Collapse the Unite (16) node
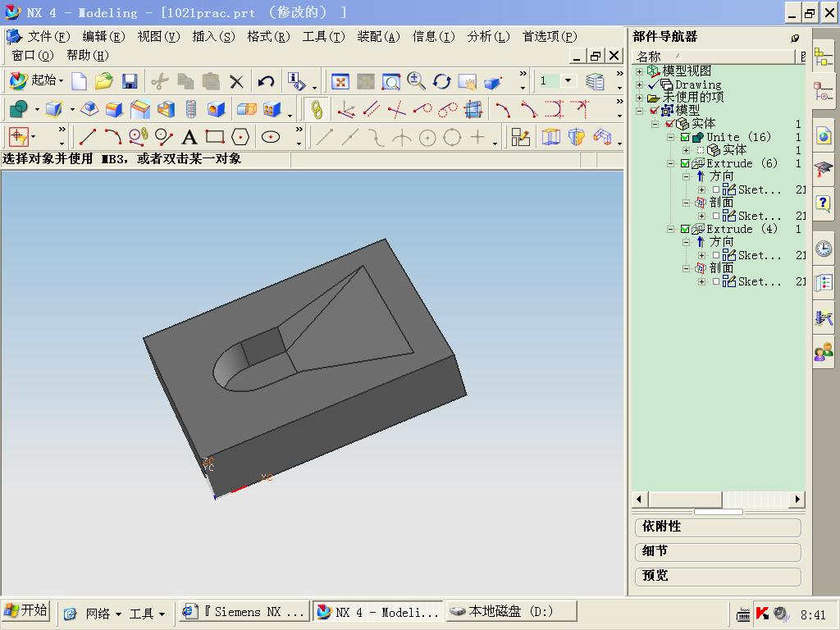This screenshot has height=630, width=840. point(670,138)
